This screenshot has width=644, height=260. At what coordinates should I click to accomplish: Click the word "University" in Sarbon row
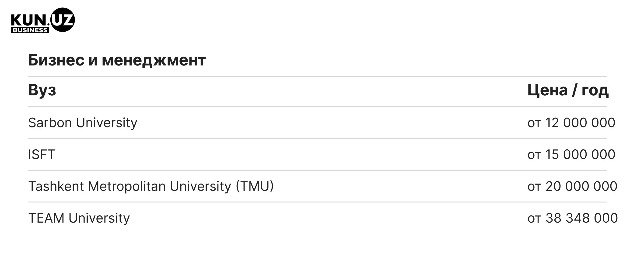[107, 123]
